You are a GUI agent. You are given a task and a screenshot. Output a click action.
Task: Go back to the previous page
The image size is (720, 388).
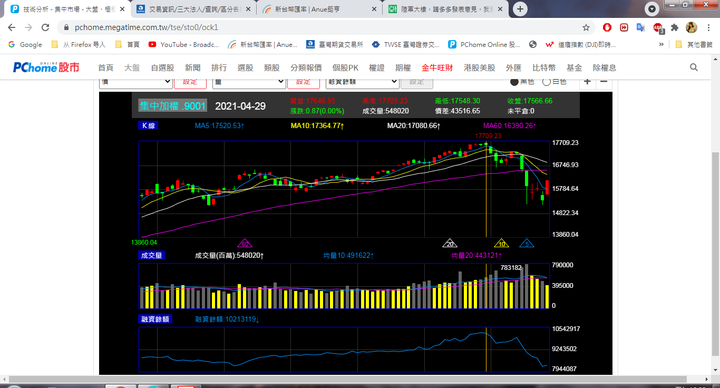pyautogui.click(x=11, y=28)
